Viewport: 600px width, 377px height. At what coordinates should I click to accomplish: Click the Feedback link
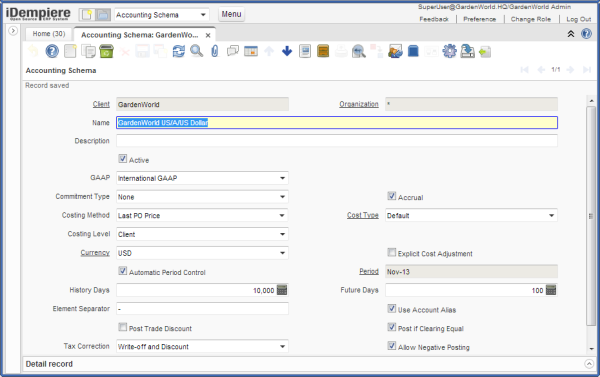[434, 19]
